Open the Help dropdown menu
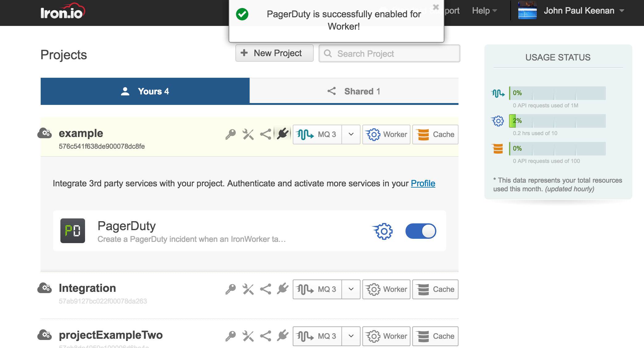The width and height of the screenshot is (644, 348). click(x=484, y=11)
